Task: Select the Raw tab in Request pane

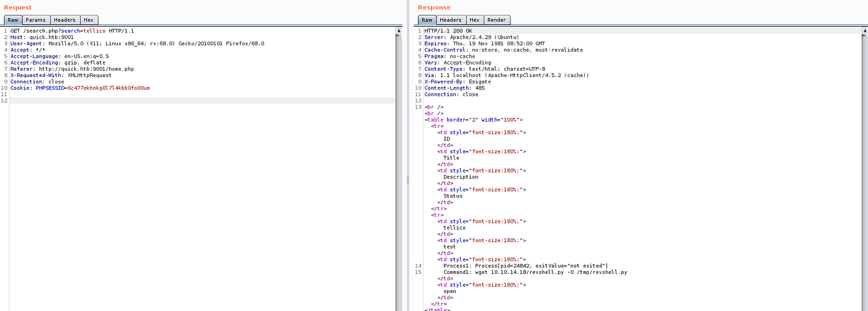Action: pos(12,20)
